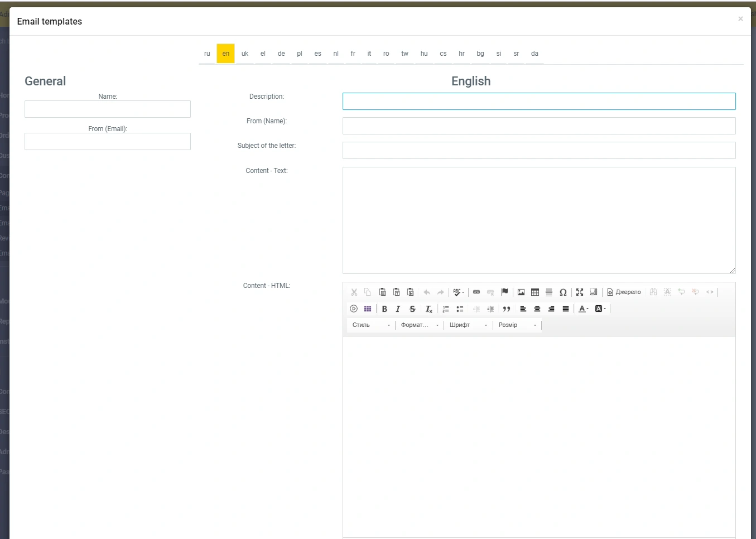Click the insert link icon
The image size is (756, 539).
[x=476, y=292]
